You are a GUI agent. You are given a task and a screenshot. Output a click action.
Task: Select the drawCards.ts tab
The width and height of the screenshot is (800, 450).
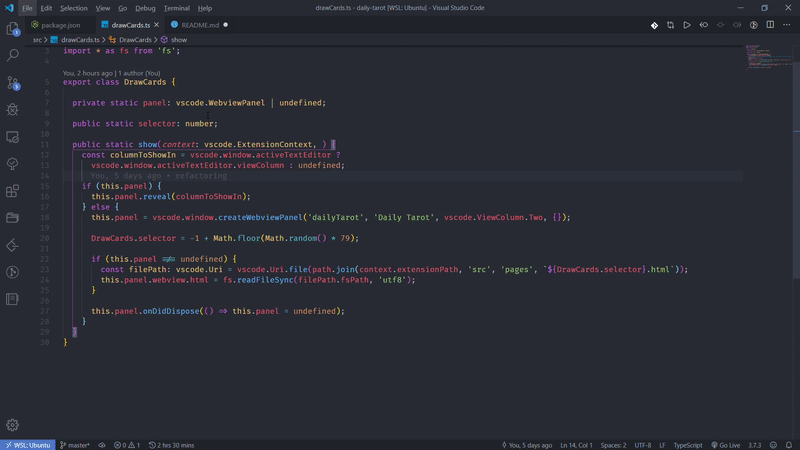pyautogui.click(x=131, y=25)
